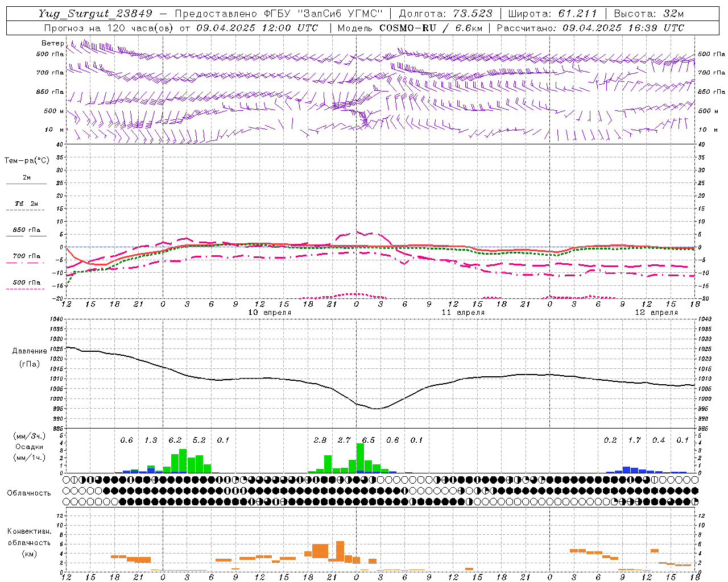Click the 2м temperature legend entry
This screenshot has height=582, width=728.
pos(27,178)
